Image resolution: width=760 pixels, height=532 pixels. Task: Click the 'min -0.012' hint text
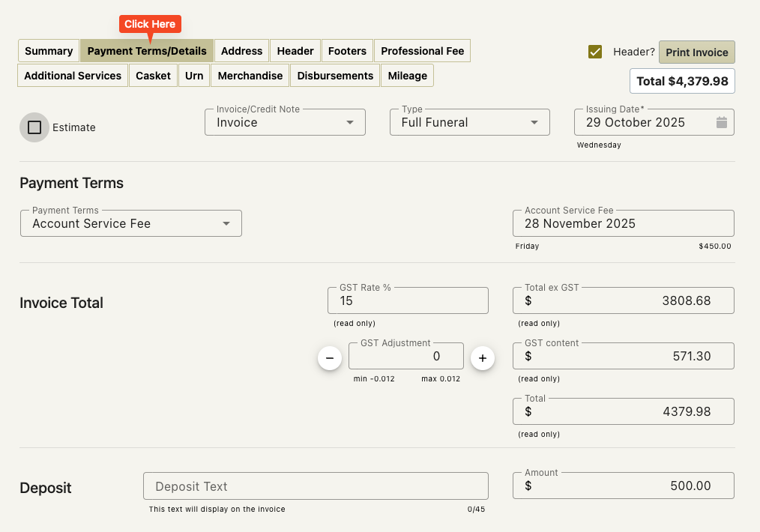point(374,379)
